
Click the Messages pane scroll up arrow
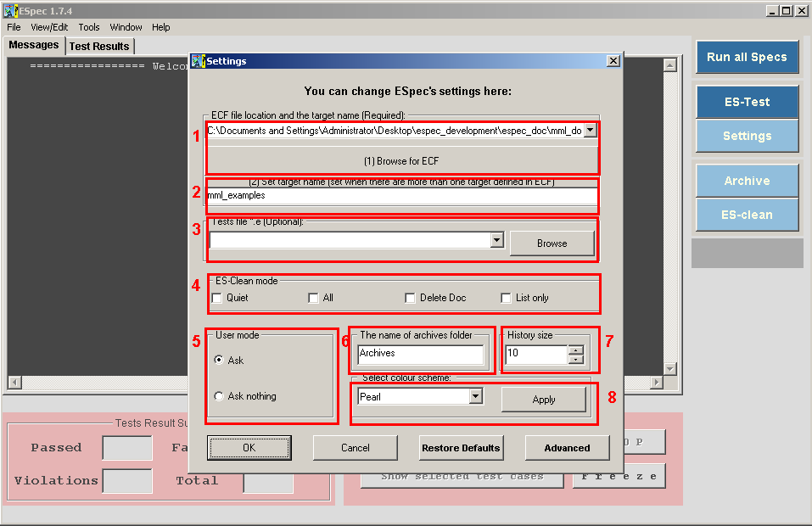tap(670, 64)
